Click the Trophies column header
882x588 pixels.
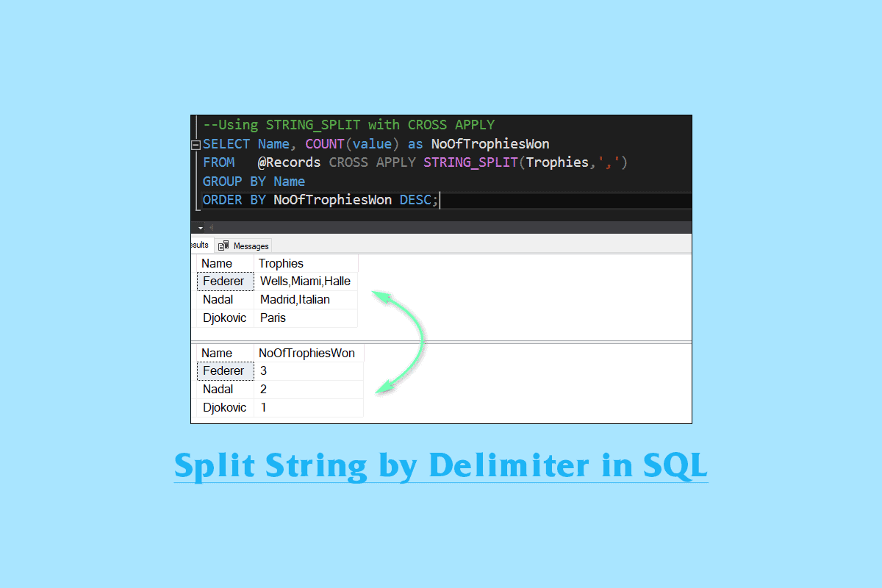click(282, 262)
